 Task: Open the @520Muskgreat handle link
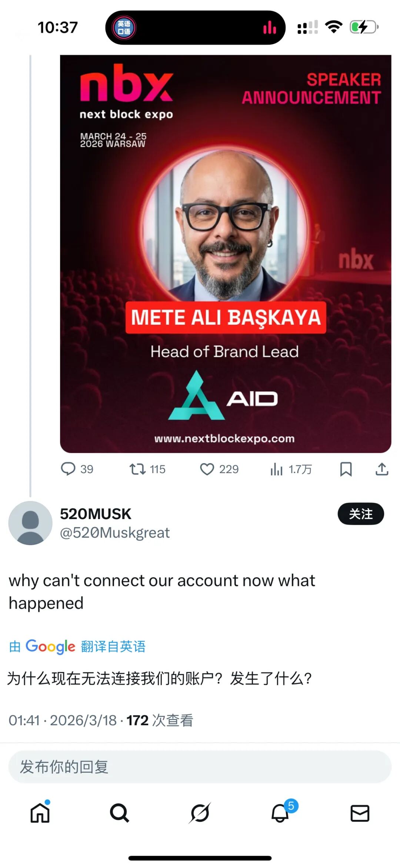pos(115,533)
